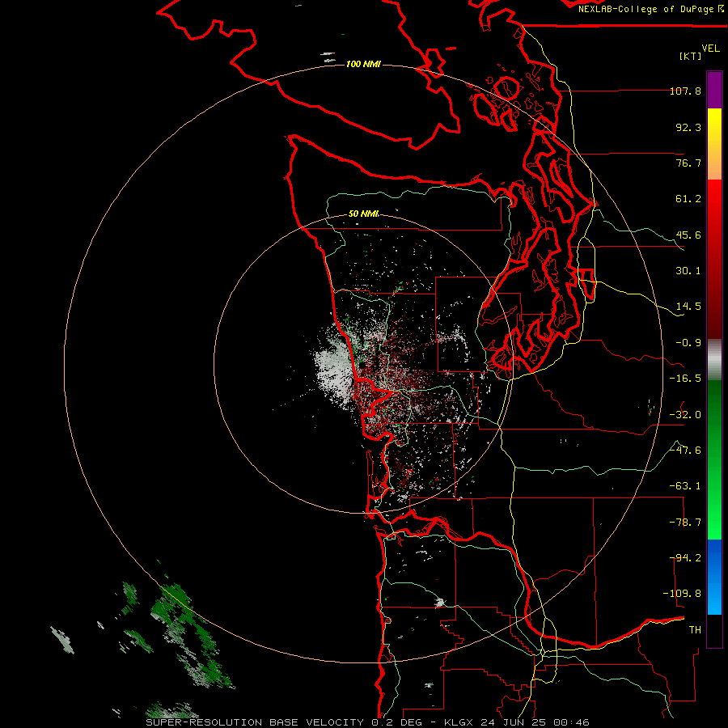Click the purple segment of the velocity color bar

[714, 90]
